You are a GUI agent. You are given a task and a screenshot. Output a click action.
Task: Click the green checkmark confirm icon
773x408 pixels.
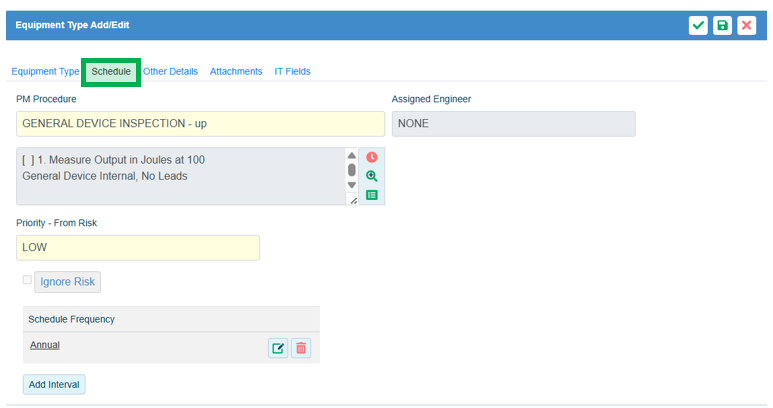pyautogui.click(x=698, y=25)
